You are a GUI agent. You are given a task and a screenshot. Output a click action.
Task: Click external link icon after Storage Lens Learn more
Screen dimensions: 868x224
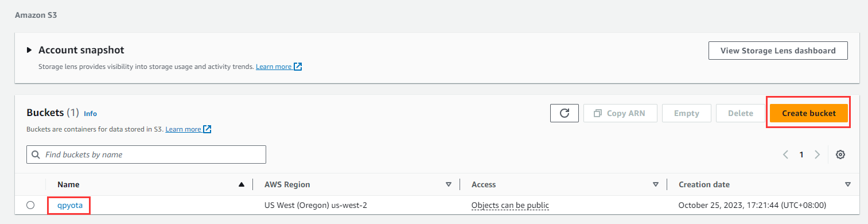298,67
